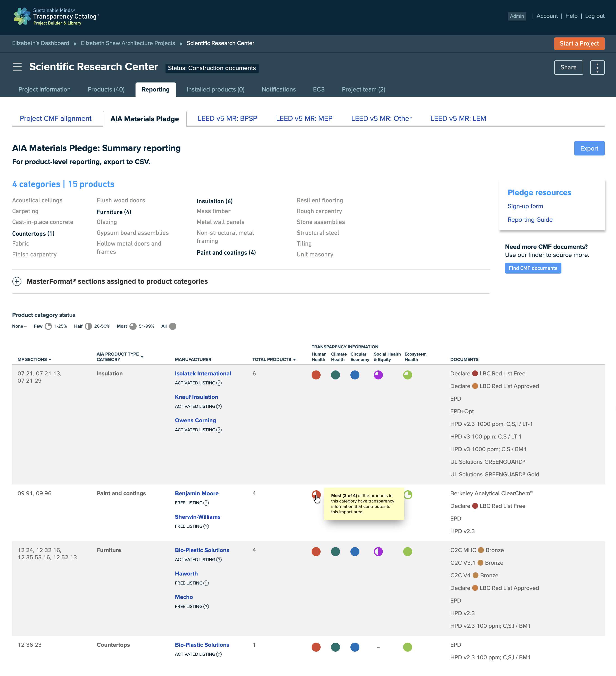Click Owens Corning listing help icon
616x676 pixels.
[x=219, y=430]
